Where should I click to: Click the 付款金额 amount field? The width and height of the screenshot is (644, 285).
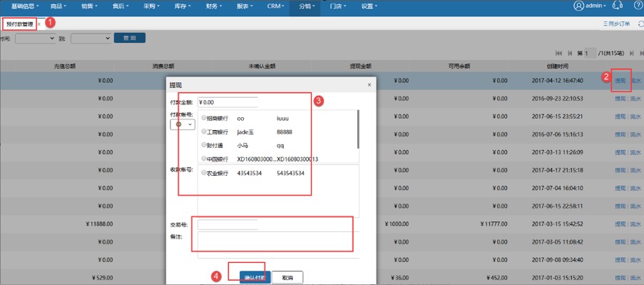228,102
